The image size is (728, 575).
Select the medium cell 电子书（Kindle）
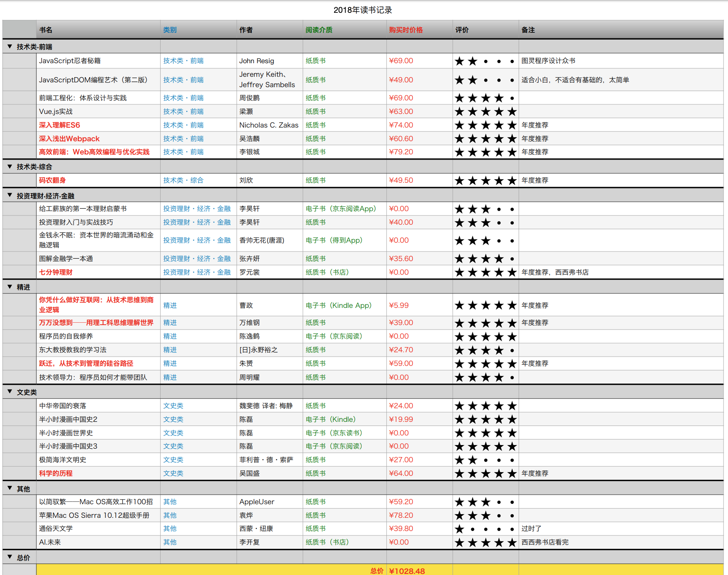point(345,419)
